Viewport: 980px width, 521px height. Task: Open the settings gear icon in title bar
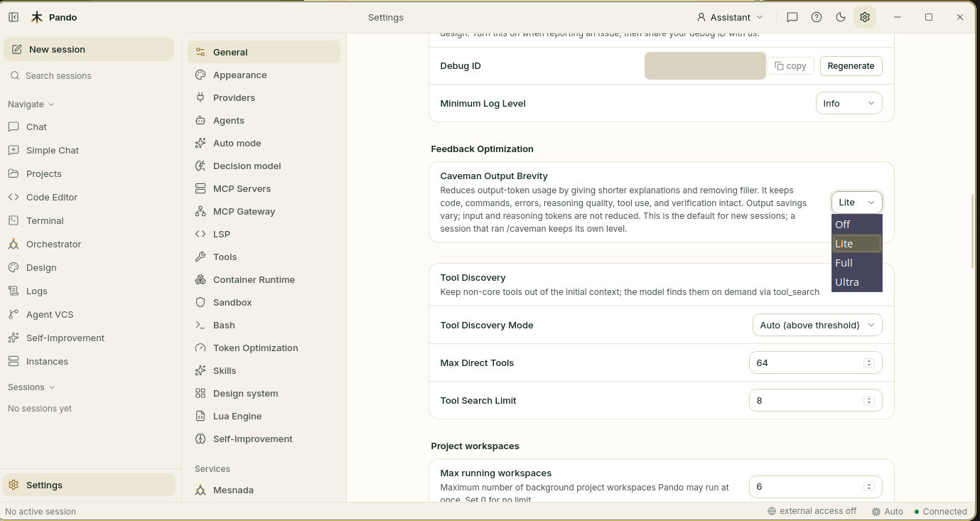(865, 17)
